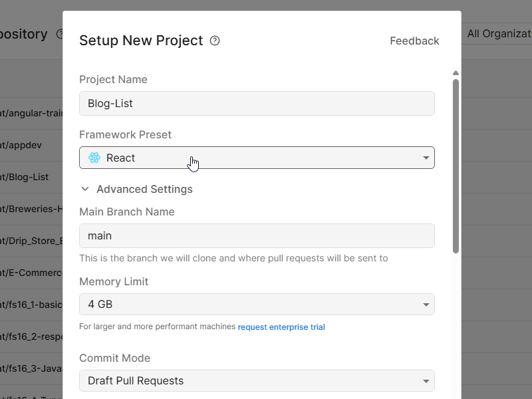Select the E-Commerce repository row
The height and width of the screenshot is (399, 532).
pyautogui.click(x=31, y=273)
